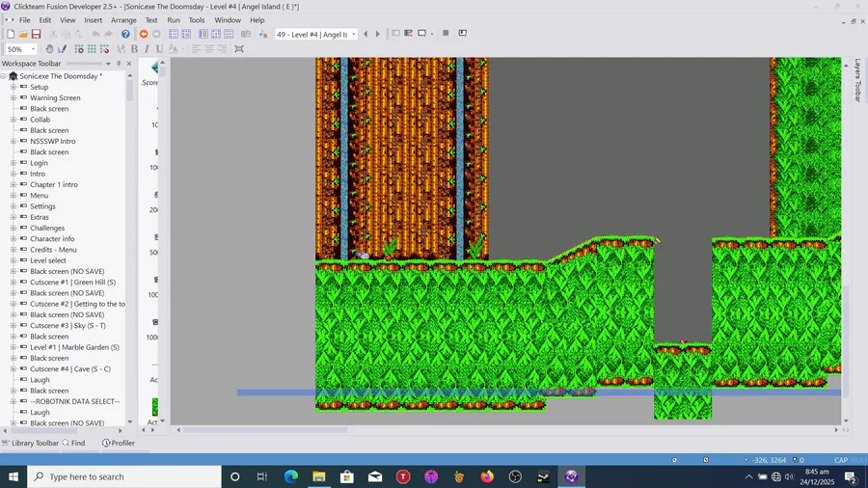Open the Workspace Toolbar options arrow

point(108,64)
